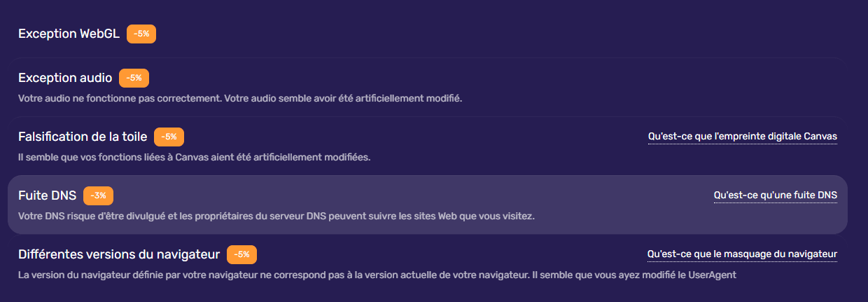The image size is (868, 302).
Task: Click the DNS server owners description text
Action: 276,215
